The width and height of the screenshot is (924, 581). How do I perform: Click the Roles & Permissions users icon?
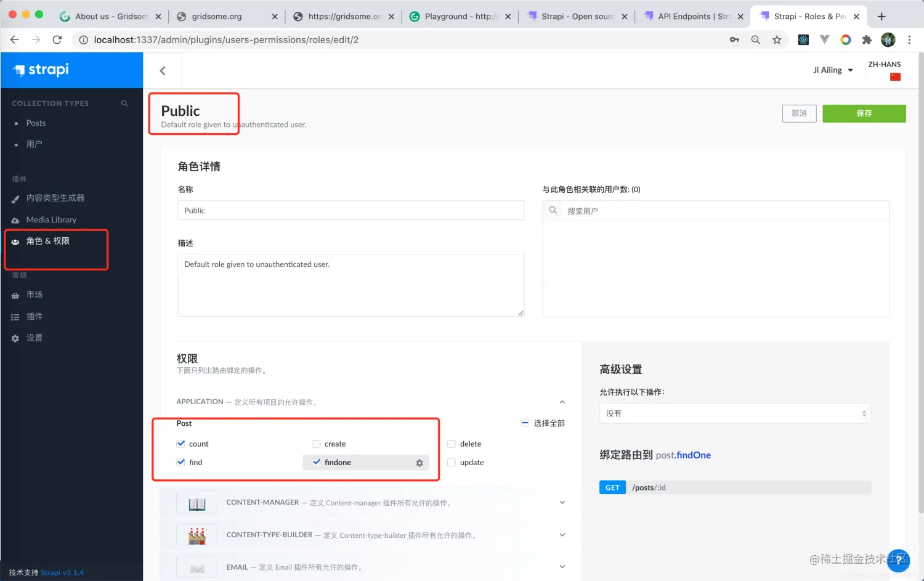point(15,242)
